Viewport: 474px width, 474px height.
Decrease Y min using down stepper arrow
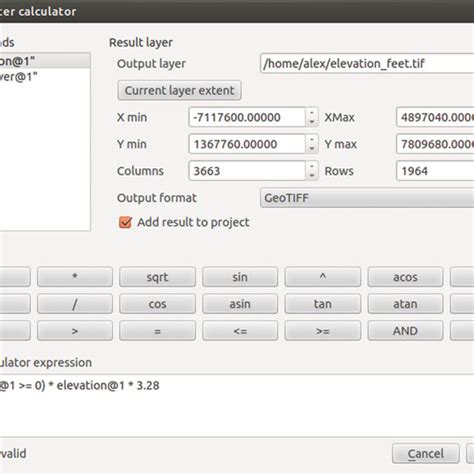point(312,149)
